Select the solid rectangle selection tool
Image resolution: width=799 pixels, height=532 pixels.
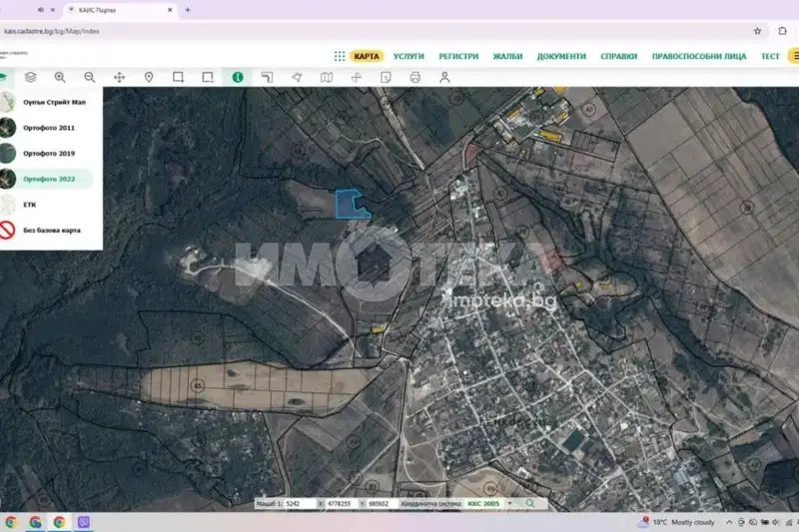[x=179, y=77]
